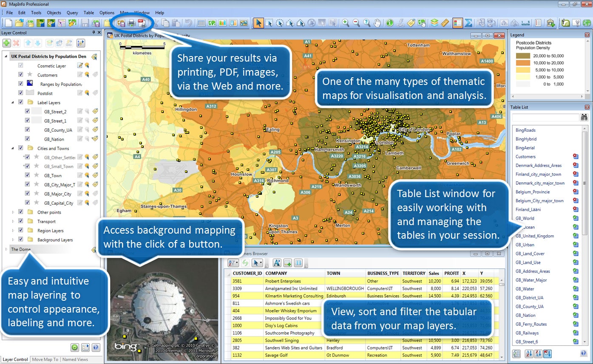Open the select tool dropdown in Customers Browser
Image resolution: width=593 pixels, height=364 pixels.
[x=261, y=263]
